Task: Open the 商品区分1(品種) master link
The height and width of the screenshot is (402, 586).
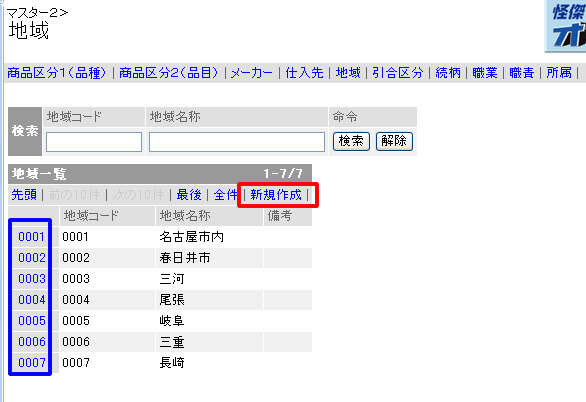Action: click(x=57, y=72)
